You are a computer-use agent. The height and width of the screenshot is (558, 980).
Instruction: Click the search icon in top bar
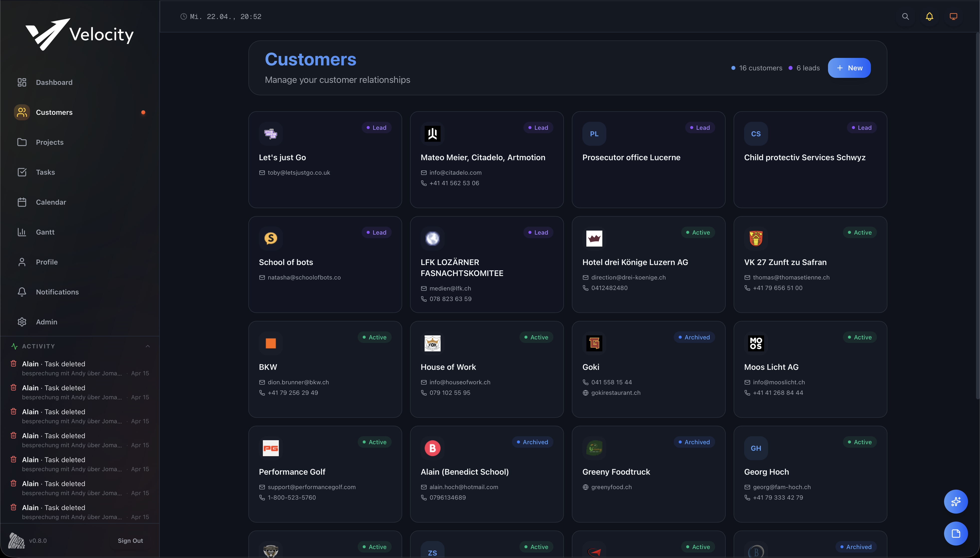point(905,16)
